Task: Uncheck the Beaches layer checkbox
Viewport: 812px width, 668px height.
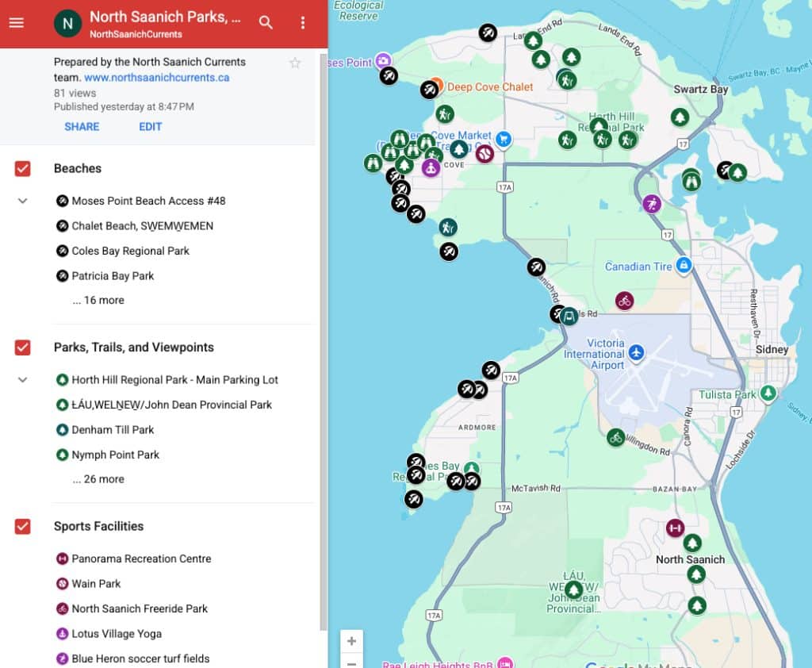Action: click(23, 168)
